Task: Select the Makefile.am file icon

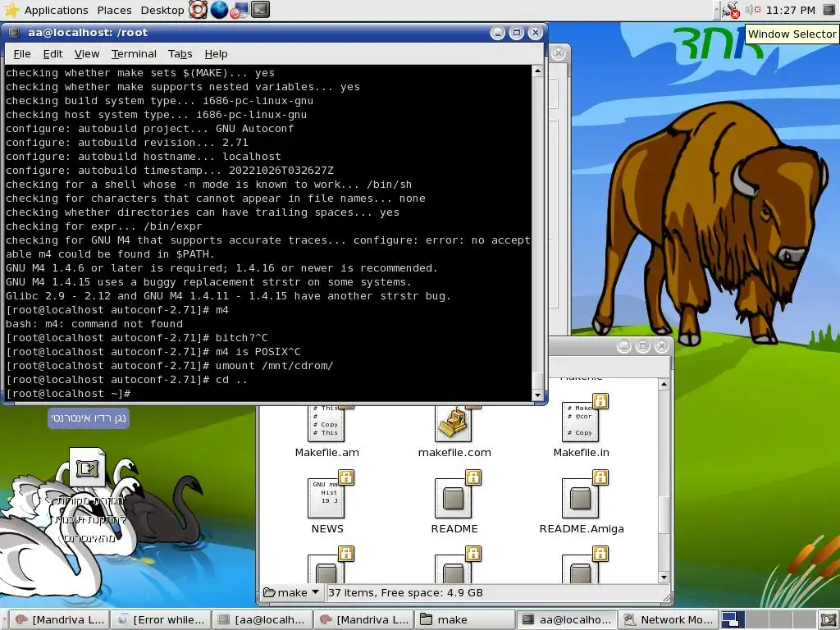Action: tap(326, 423)
